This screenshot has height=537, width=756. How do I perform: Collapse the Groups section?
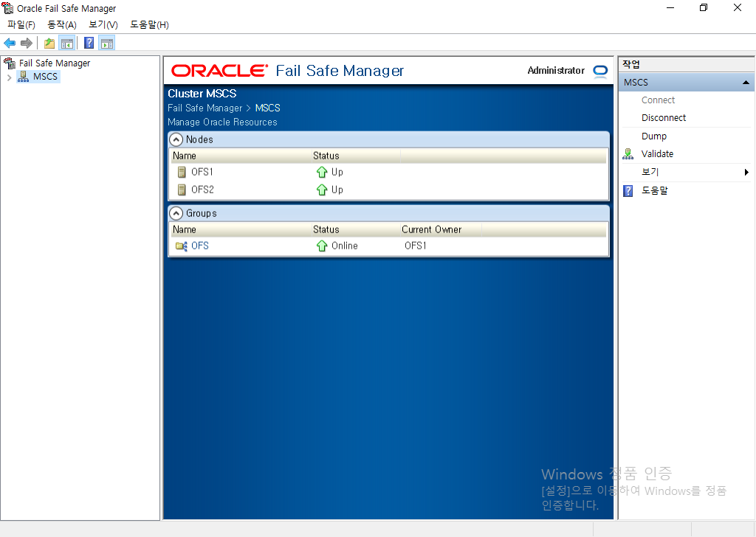tap(176, 213)
